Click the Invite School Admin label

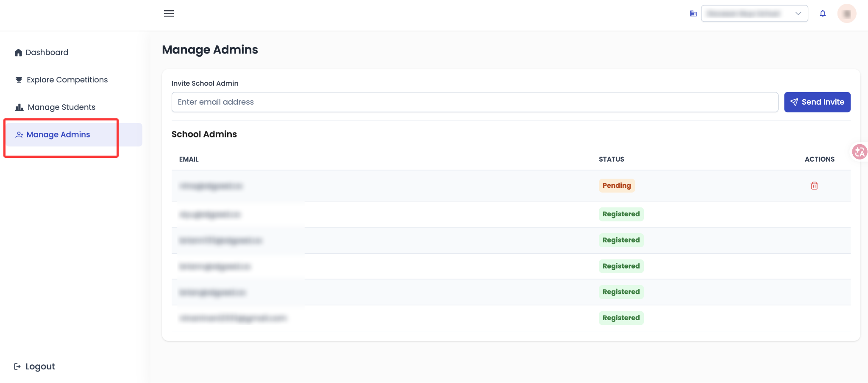pyautogui.click(x=205, y=84)
